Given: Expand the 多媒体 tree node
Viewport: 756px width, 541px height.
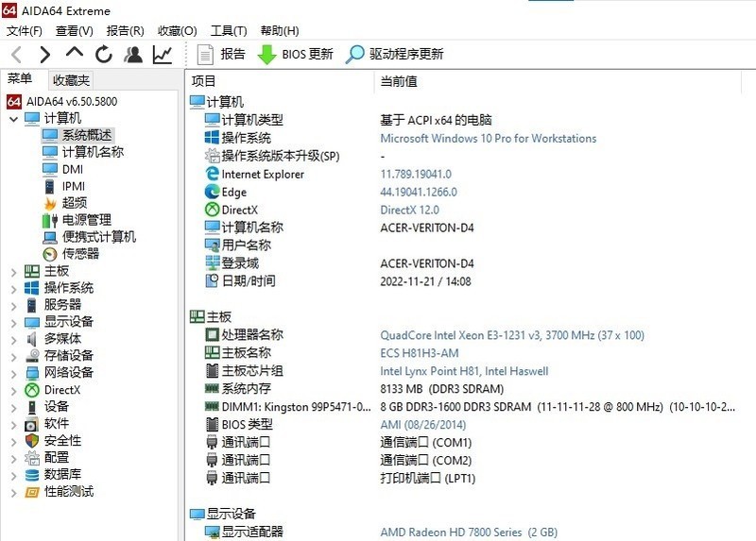Looking at the screenshot, I should (x=14, y=340).
